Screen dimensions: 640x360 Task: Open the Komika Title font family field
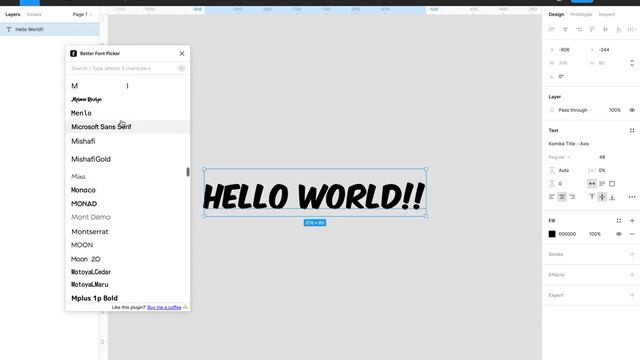click(569, 144)
